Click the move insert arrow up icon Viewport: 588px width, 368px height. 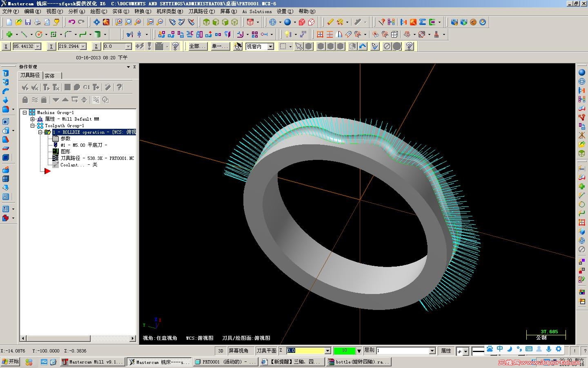pos(65,100)
